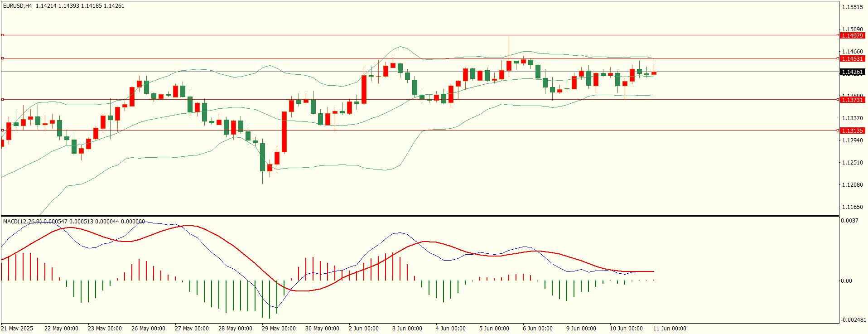Click the 11 Jun 00:00 time axis label

(x=670, y=329)
